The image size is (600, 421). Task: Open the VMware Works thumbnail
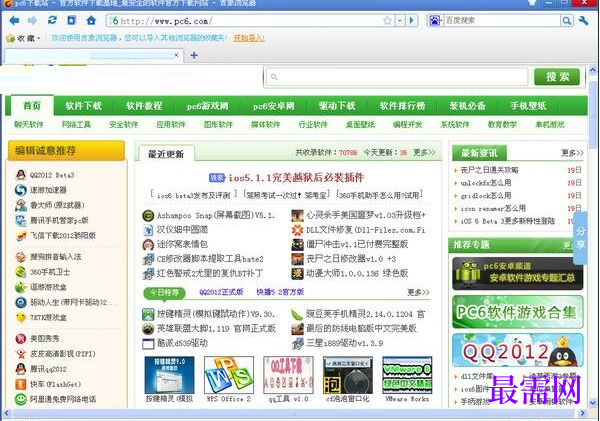coord(407,375)
